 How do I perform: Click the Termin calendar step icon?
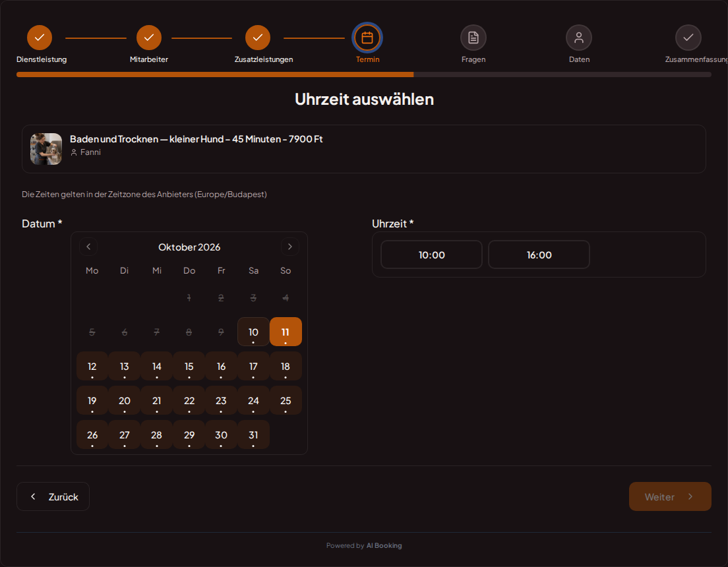click(367, 38)
